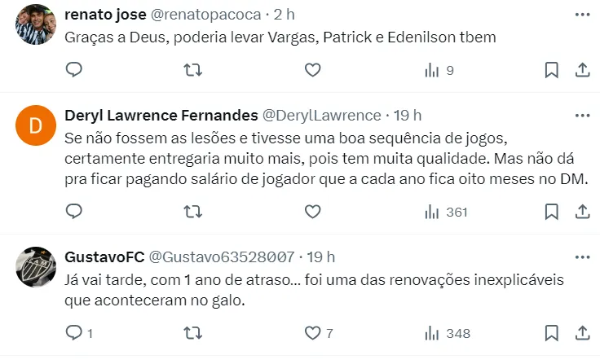Click GustavoFC's profile avatar
Viewport: 600px width, 364px height.
35,265
